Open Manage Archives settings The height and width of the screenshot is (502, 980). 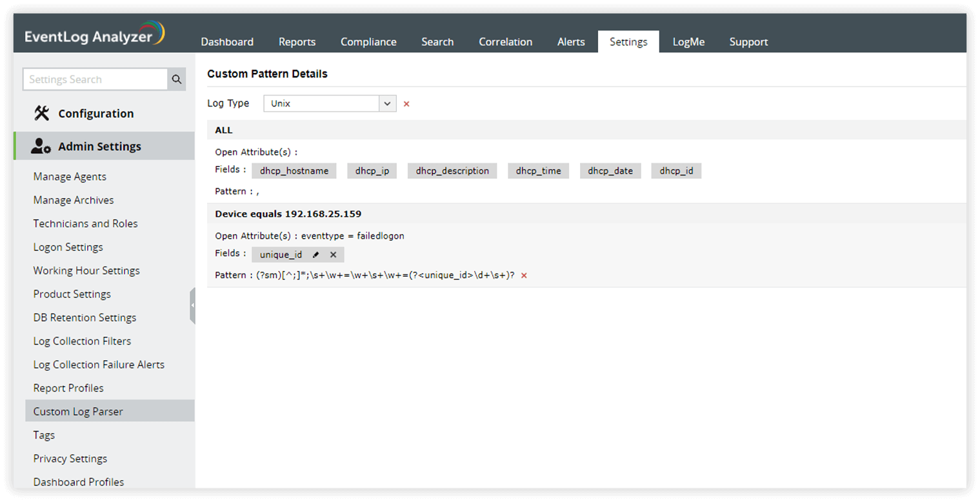[x=74, y=200]
